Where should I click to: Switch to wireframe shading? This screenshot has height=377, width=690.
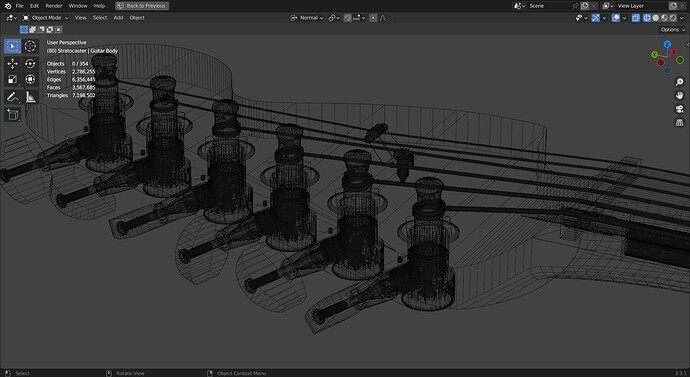pyautogui.click(x=647, y=18)
